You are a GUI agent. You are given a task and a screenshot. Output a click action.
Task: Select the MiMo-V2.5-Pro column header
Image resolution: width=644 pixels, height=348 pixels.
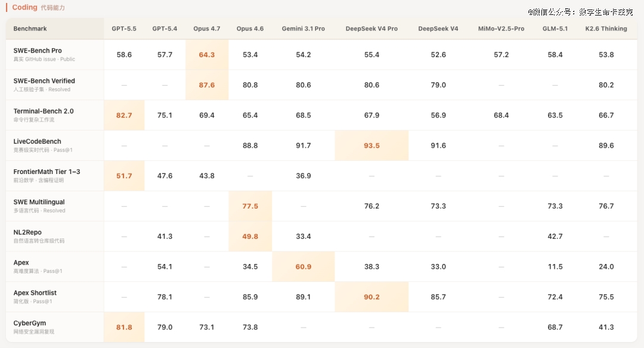pyautogui.click(x=501, y=29)
